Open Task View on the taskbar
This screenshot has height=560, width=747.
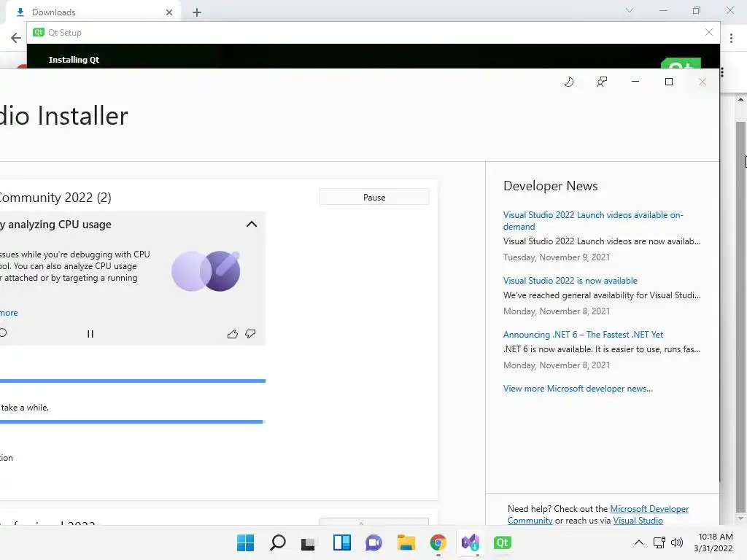tap(309, 542)
